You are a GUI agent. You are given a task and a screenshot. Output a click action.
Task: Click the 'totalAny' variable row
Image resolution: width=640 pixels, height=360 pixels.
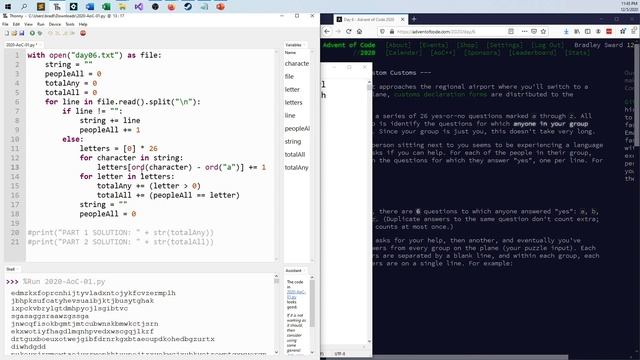tap(297, 167)
